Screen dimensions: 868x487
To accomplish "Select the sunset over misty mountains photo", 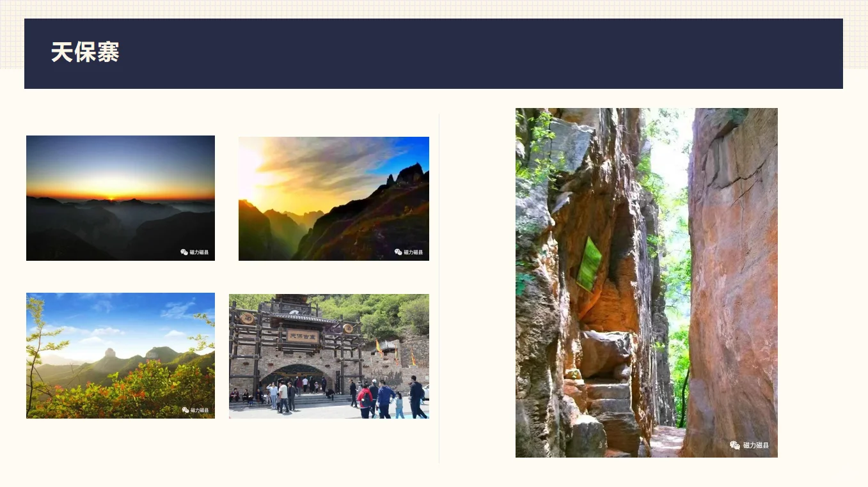I will click(x=120, y=198).
